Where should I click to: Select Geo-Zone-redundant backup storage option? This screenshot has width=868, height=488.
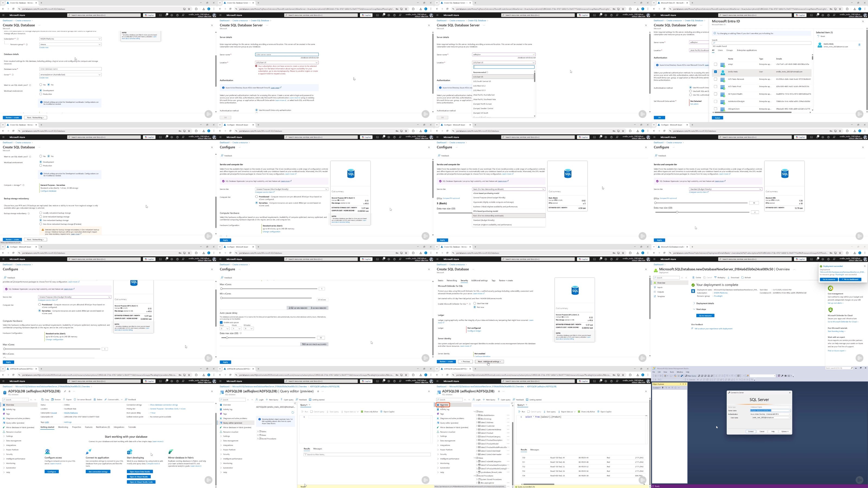click(x=41, y=224)
